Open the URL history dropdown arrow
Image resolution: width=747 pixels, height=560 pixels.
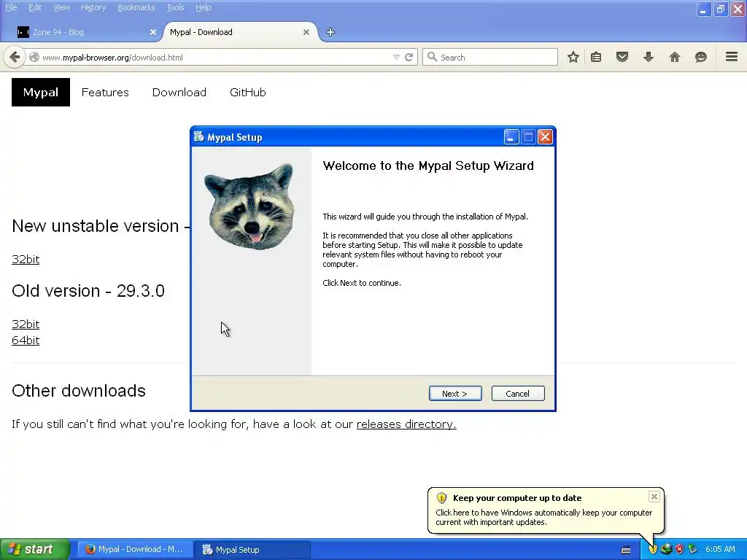(396, 57)
